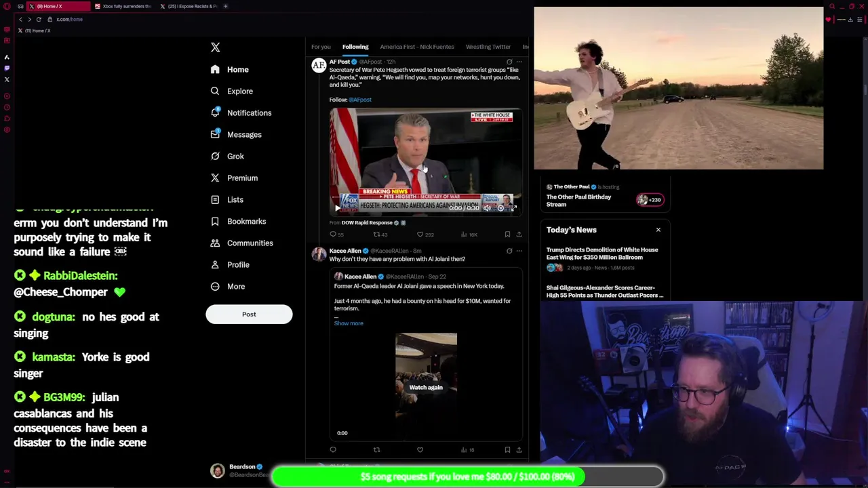Open Explore search icon in sidebar
The width and height of the screenshot is (868, 488).
[215, 91]
